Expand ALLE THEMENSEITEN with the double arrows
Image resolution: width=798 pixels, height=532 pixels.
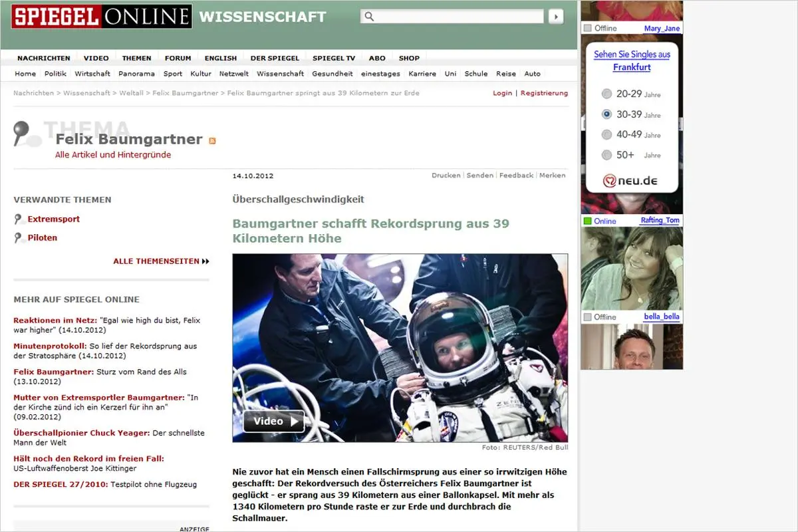click(x=205, y=261)
